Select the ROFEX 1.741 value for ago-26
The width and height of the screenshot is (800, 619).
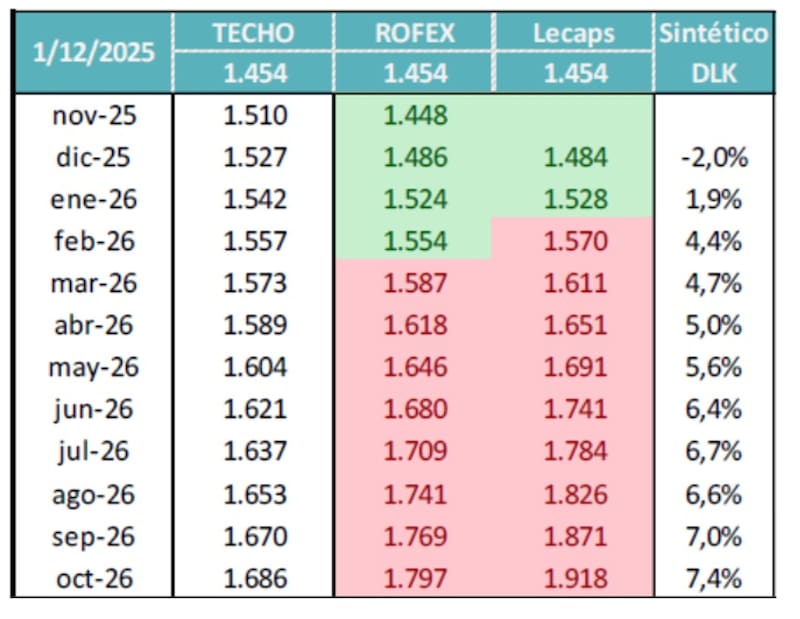coord(415,494)
